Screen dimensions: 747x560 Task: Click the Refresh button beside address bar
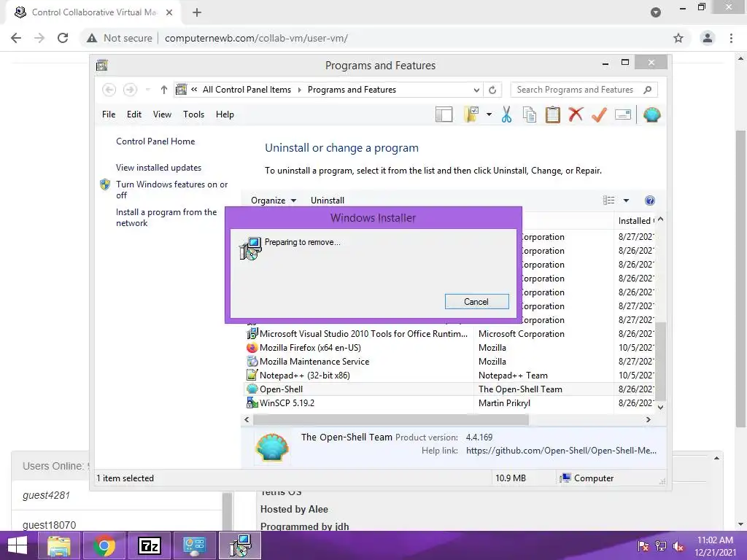pos(492,90)
